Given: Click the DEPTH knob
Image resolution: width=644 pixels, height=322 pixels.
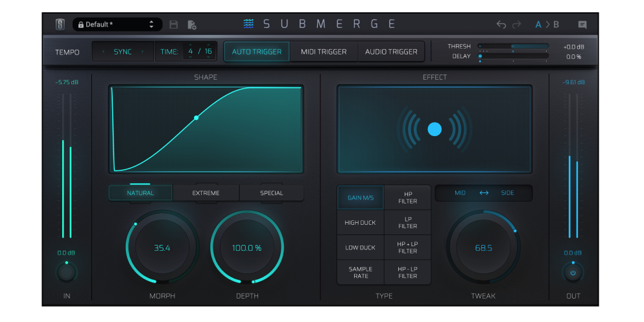Looking at the screenshot, I should click(247, 247).
